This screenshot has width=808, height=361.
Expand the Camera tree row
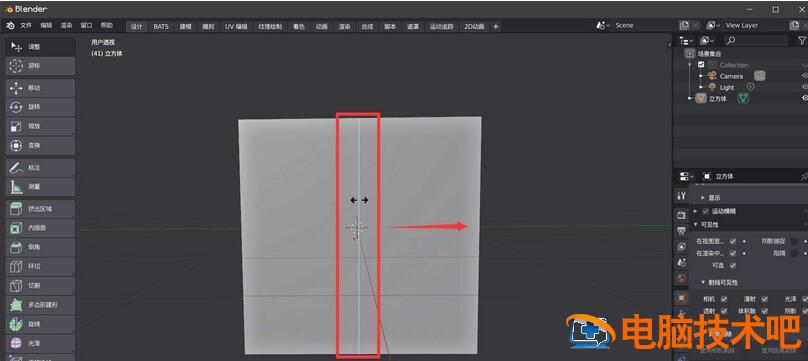point(701,76)
